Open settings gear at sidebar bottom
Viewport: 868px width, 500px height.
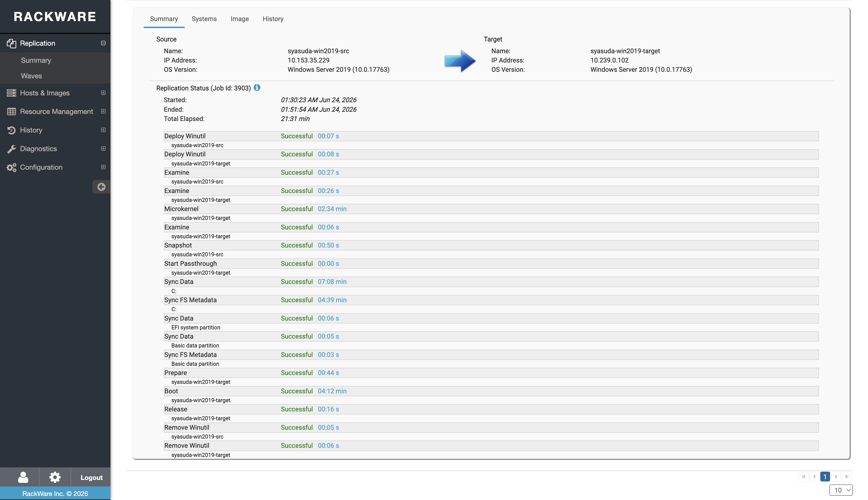pyautogui.click(x=55, y=477)
